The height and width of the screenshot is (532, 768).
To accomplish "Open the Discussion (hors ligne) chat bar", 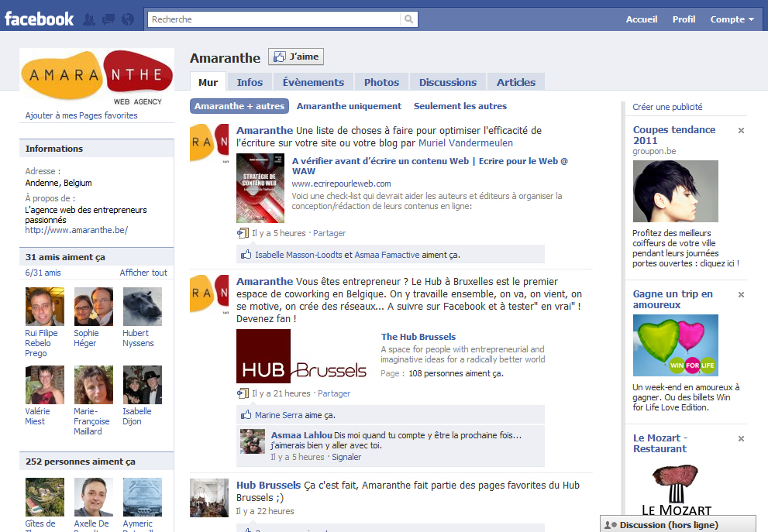I will point(678,524).
